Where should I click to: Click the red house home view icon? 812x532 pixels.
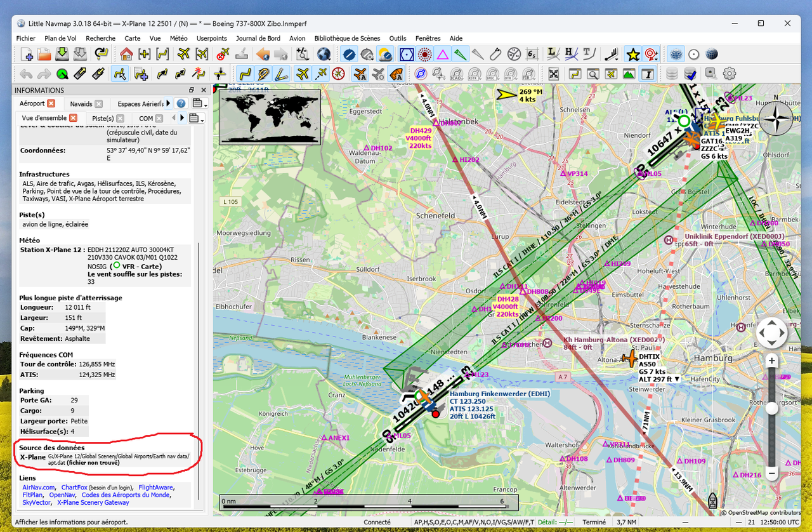[x=127, y=54]
